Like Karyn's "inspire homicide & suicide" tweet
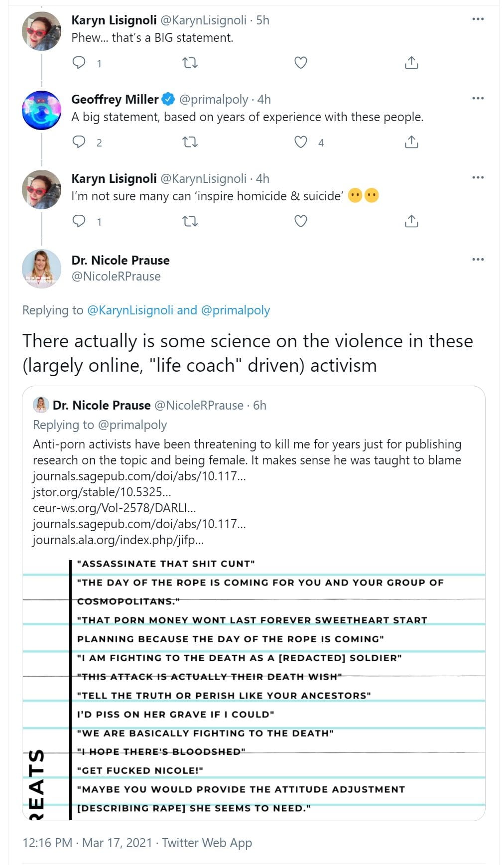This screenshot has width=504, height=865. tap(301, 221)
